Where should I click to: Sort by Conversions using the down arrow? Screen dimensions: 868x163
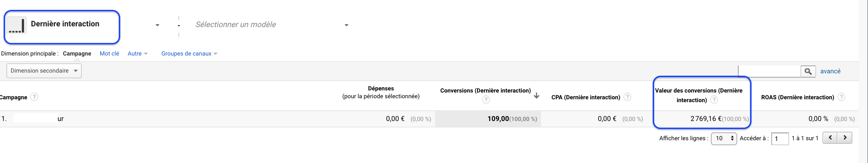(x=537, y=95)
